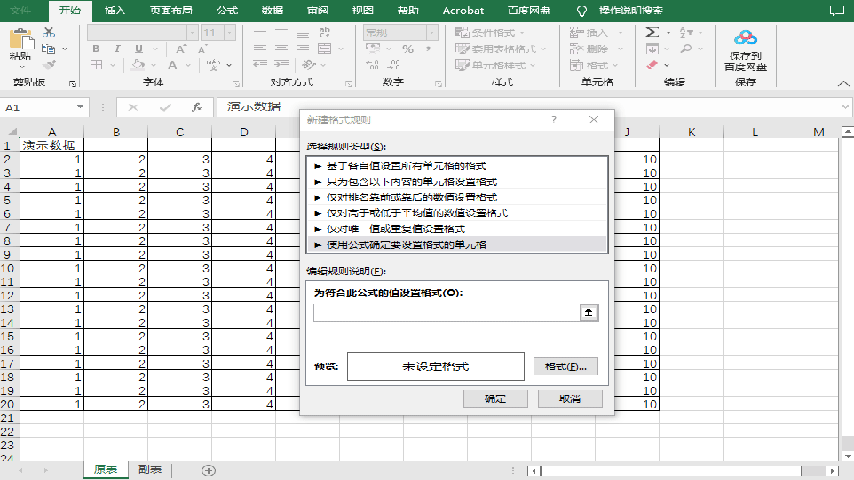Image resolution: width=854 pixels, height=480 pixels.
Task: Open the font size dropdown
Action: coord(230,33)
